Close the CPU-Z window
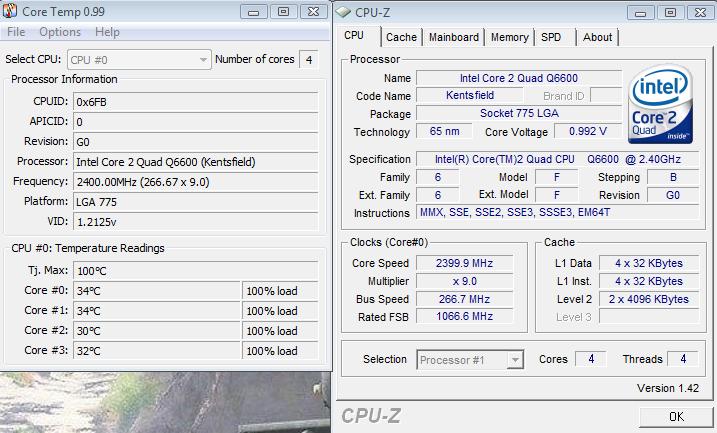The height and width of the screenshot is (433, 717). pos(701,13)
